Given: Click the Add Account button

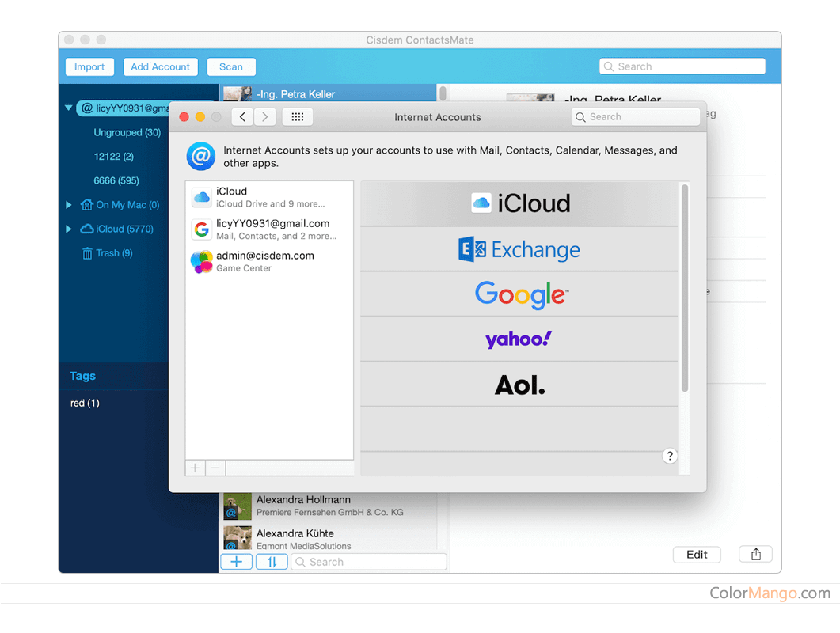Looking at the screenshot, I should click(160, 67).
